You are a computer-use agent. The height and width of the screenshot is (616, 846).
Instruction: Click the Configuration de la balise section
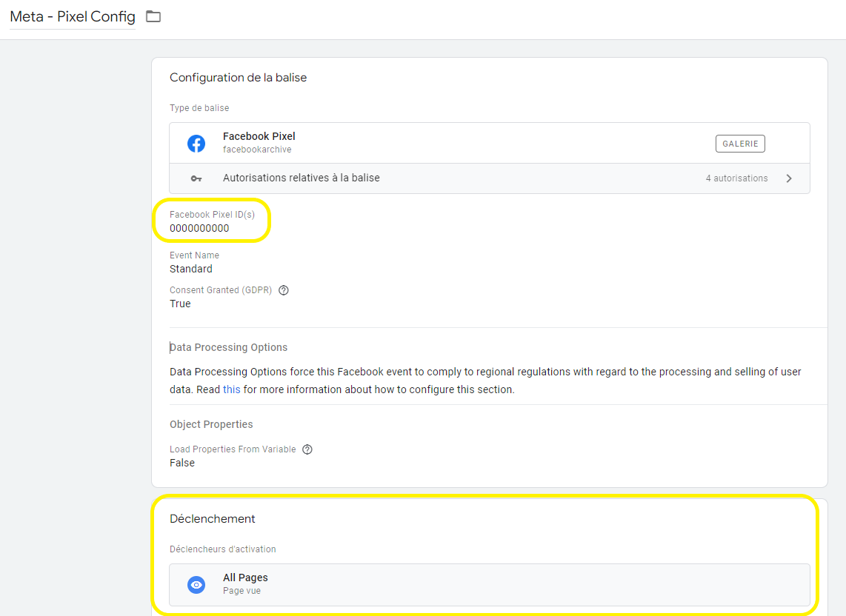[239, 77]
